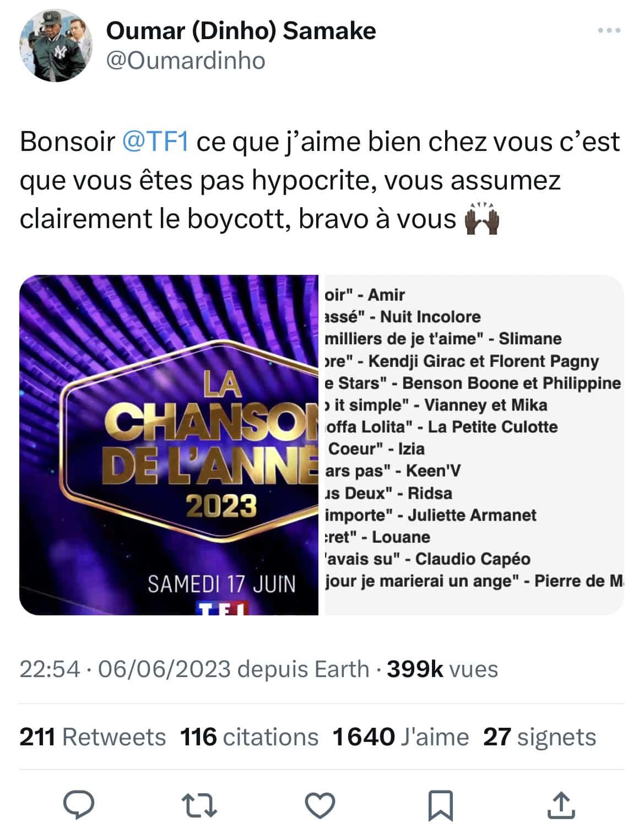Image resolution: width=644 pixels, height=839 pixels.
Task: View the 1640 J'aime likes list
Action: [x=401, y=737]
